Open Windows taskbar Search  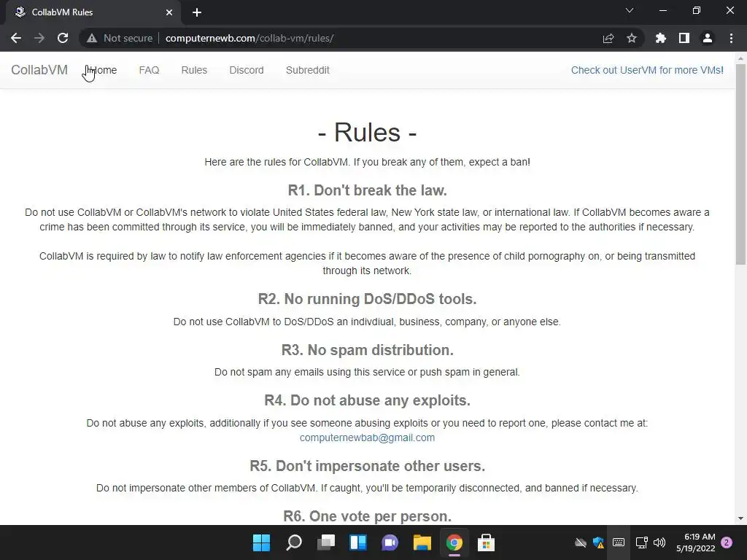click(x=294, y=542)
